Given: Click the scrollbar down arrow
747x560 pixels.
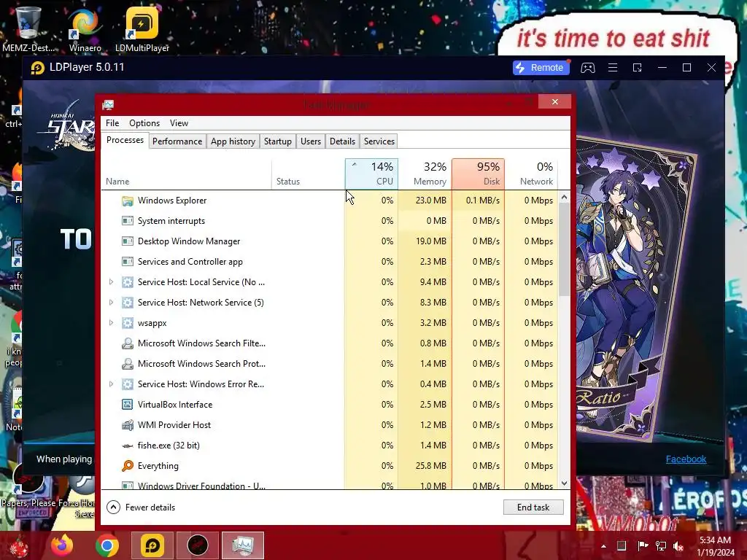Looking at the screenshot, I should (x=564, y=483).
